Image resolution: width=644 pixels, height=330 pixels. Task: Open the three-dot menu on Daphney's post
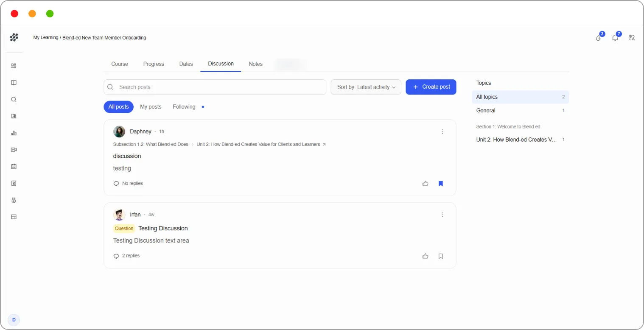[442, 131]
